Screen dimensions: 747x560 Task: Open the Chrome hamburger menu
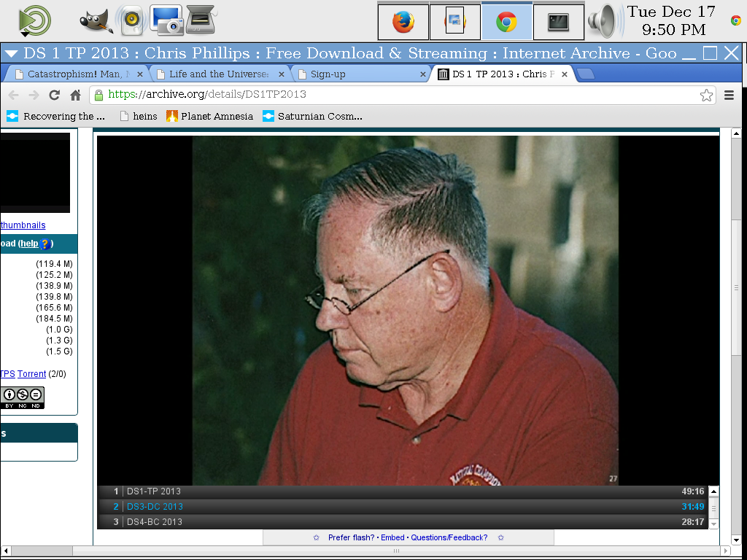pyautogui.click(x=729, y=95)
